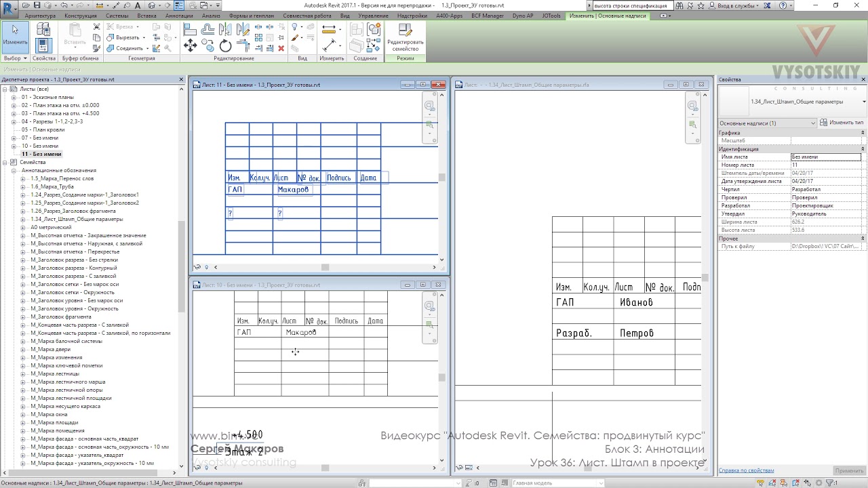Collapse the Семейства tree node
The width and height of the screenshot is (868, 488).
[5, 162]
